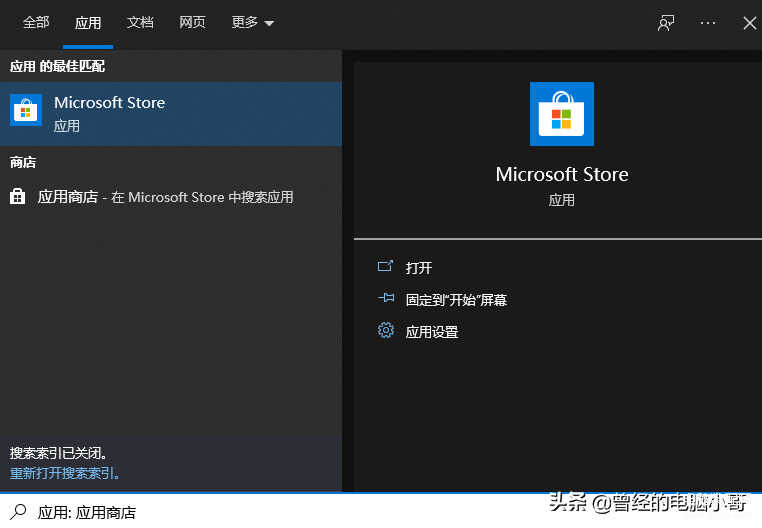Close the search panel
762x528 pixels.
tap(750, 23)
